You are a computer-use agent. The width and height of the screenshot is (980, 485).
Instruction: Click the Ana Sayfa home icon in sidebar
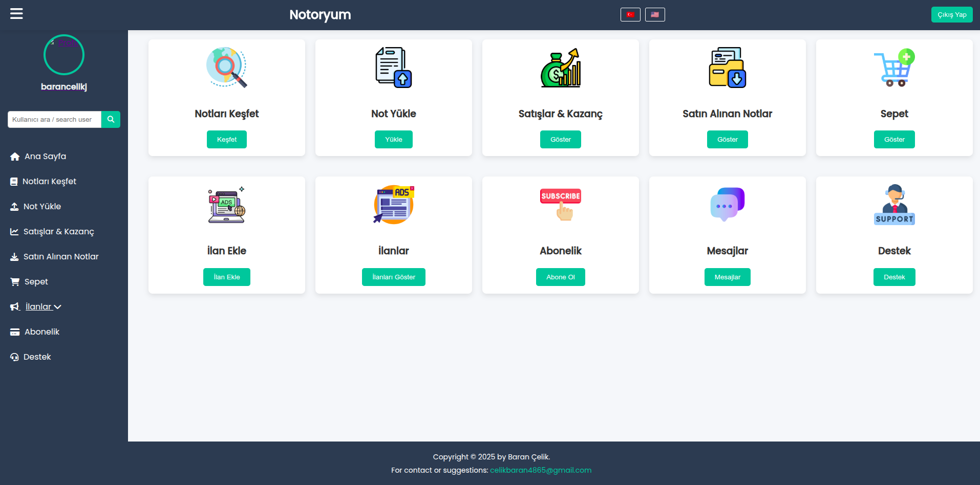pos(15,156)
